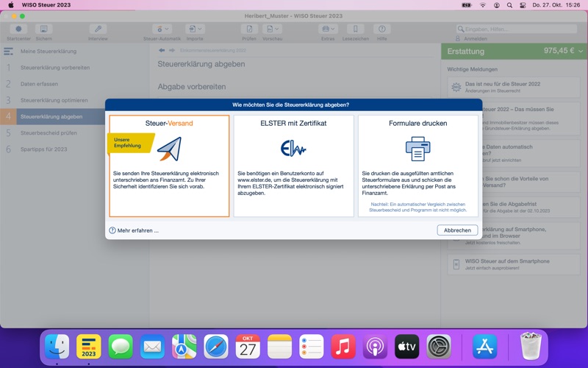Click the ELSTER logo icon

(293, 149)
